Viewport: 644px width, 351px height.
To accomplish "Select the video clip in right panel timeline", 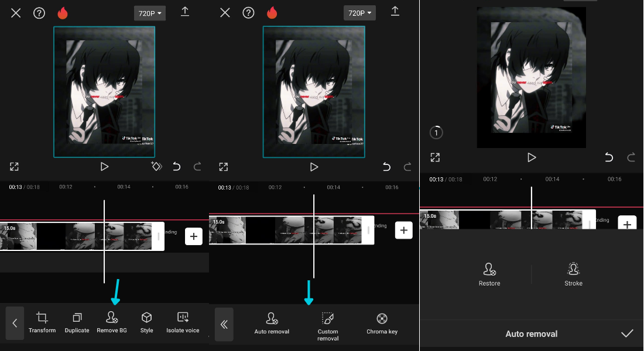I will 508,219.
